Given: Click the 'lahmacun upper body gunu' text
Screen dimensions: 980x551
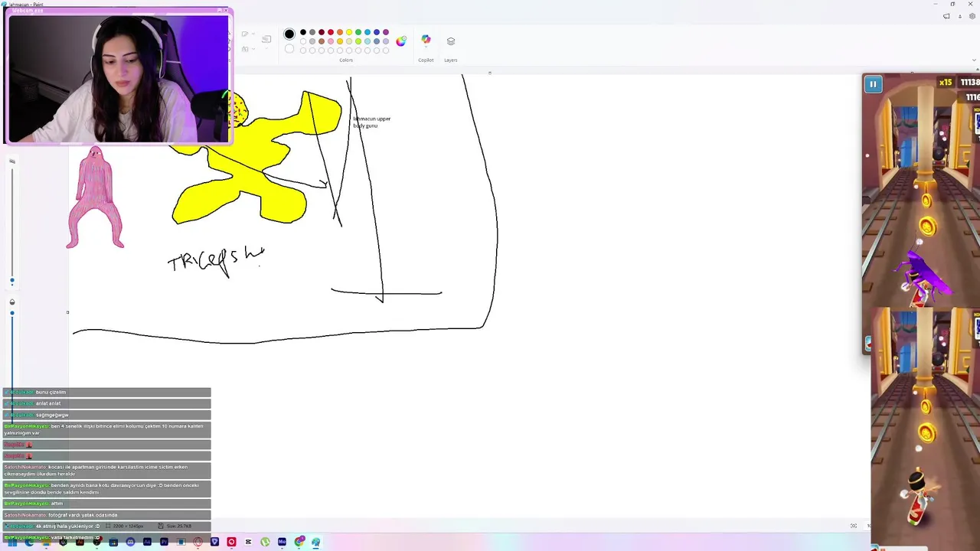Looking at the screenshot, I should click(x=372, y=122).
